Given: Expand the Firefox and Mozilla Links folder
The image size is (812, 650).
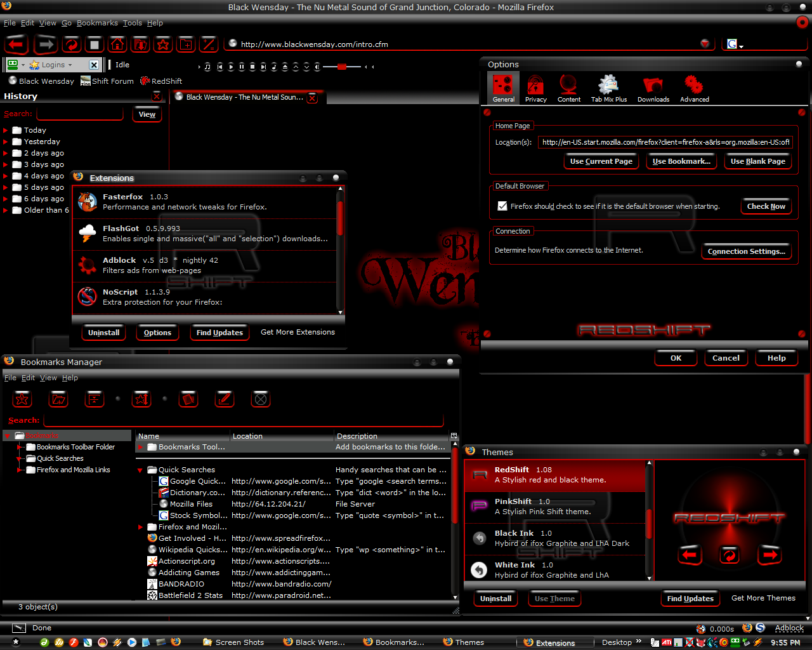Looking at the screenshot, I should [x=140, y=527].
